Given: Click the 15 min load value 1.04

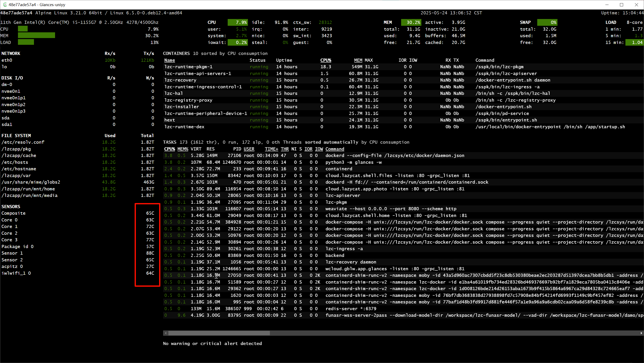Looking at the screenshot, I should (635, 42).
